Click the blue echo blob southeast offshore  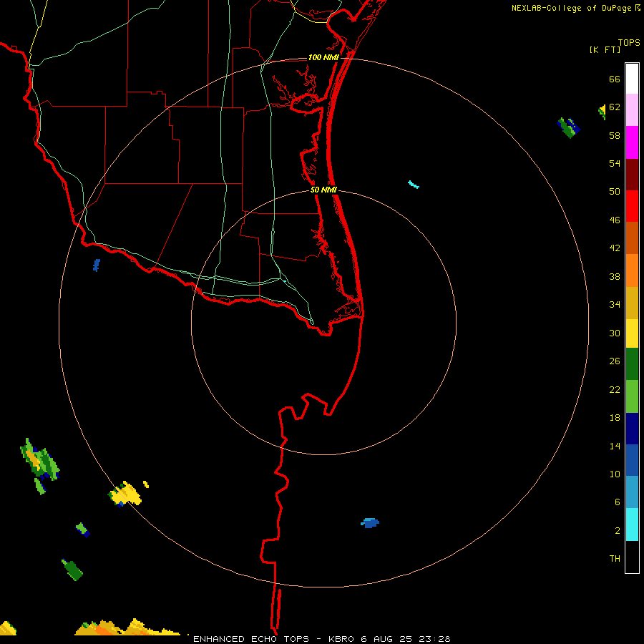(370, 523)
